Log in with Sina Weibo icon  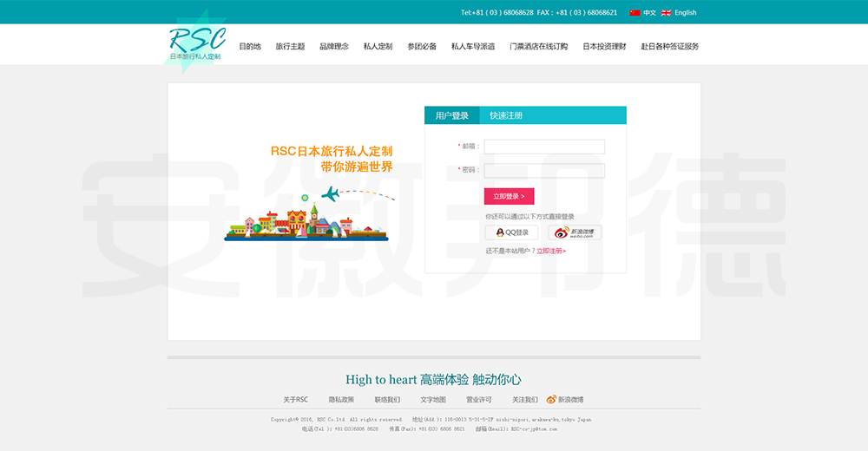tap(575, 232)
